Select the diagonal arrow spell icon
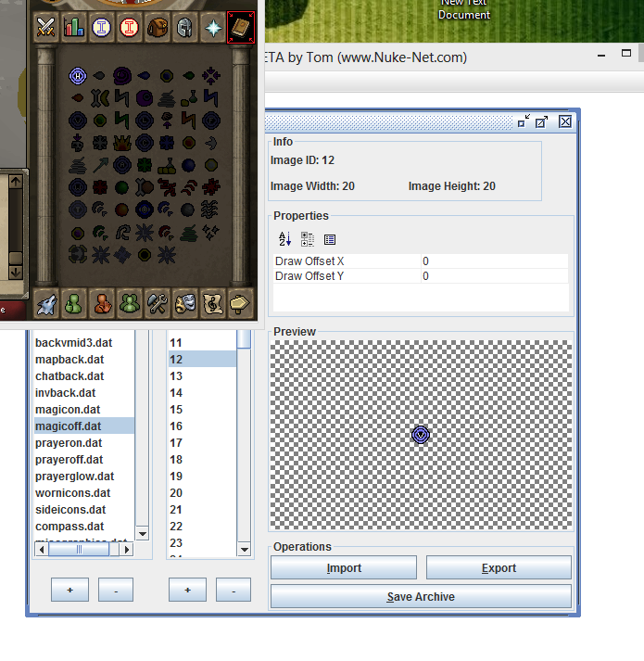Viewport: 644px width, 661px height. (x=100, y=165)
